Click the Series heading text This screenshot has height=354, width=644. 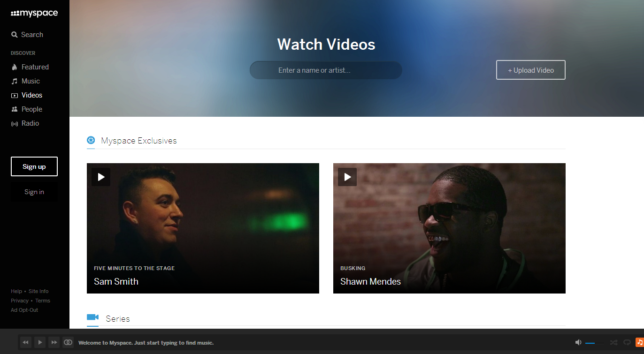click(118, 319)
